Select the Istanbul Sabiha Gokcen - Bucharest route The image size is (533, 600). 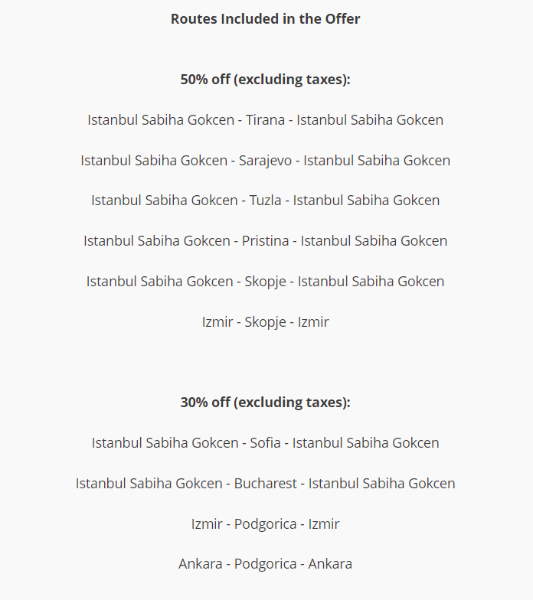point(265,483)
